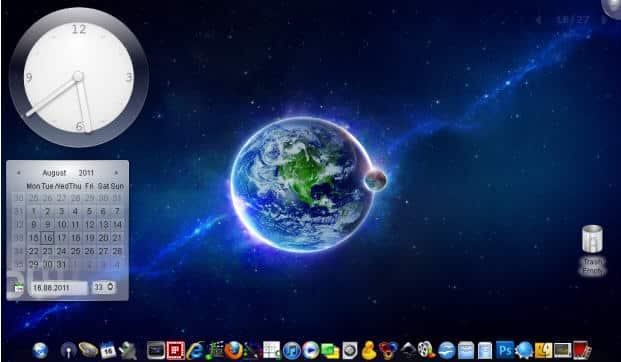The image size is (621, 362).
Task: Select August 1 in the calendar
Action: tap(34, 211)
